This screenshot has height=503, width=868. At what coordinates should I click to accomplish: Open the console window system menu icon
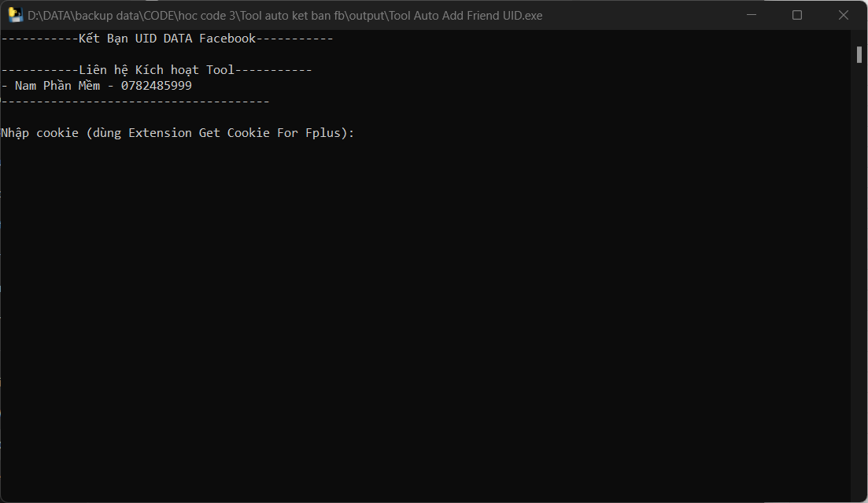[15, 15]
